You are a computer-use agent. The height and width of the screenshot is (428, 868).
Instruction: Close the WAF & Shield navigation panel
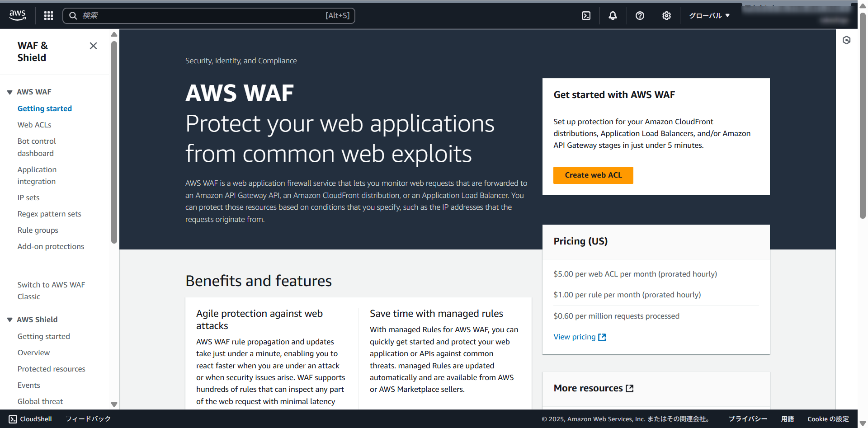coord(93,46)
